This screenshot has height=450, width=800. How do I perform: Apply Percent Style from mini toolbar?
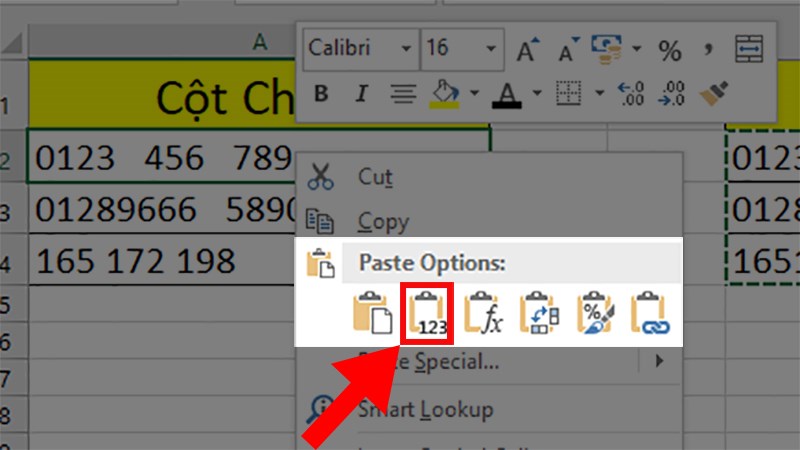pos(669,48)
